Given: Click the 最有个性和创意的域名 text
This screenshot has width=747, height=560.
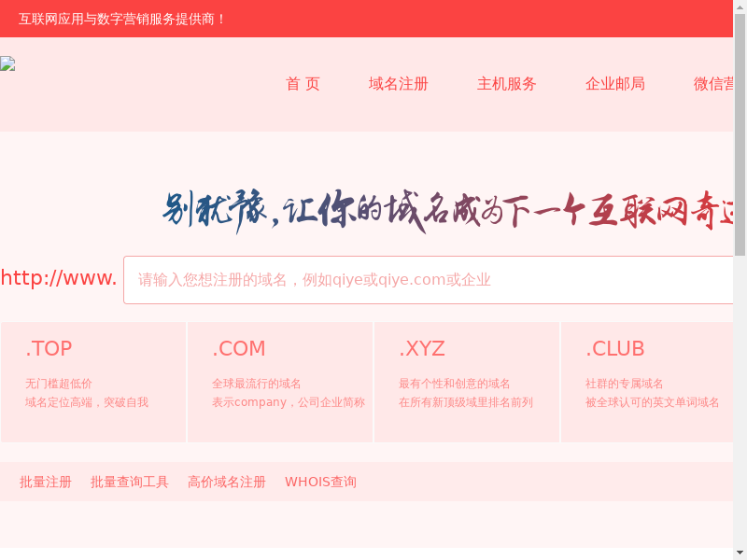Looking at the screenshot, I should [454, 384].
